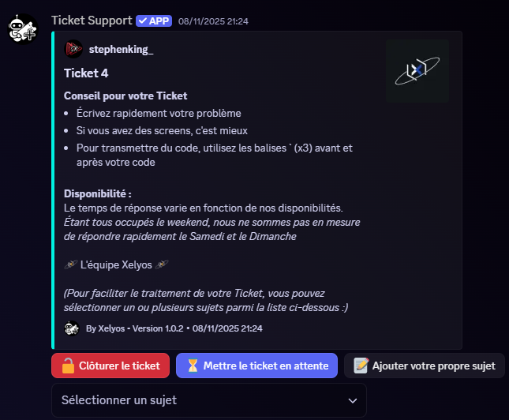
Task: Expand the subject list using the chevron arrow
Action: pyautogui.click(x=353, y=400)
